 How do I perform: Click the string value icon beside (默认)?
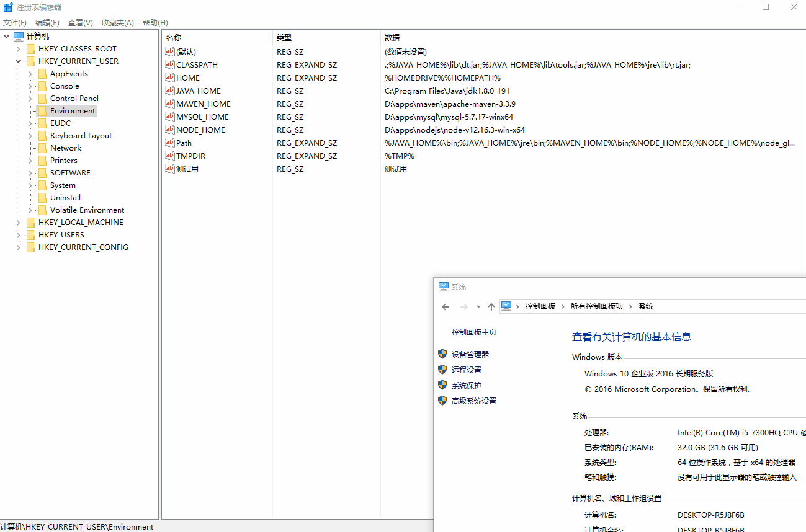coord(170,51)
